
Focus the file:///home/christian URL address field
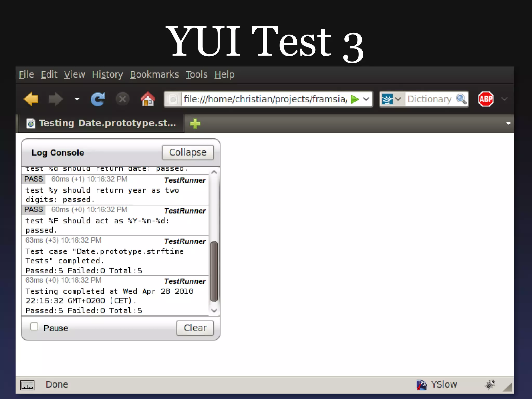point(265,99)
